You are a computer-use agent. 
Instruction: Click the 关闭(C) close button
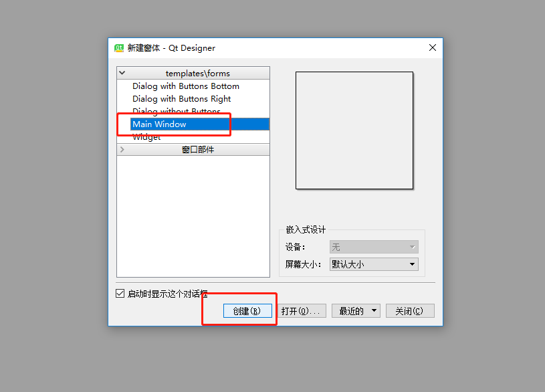point(410,310)
